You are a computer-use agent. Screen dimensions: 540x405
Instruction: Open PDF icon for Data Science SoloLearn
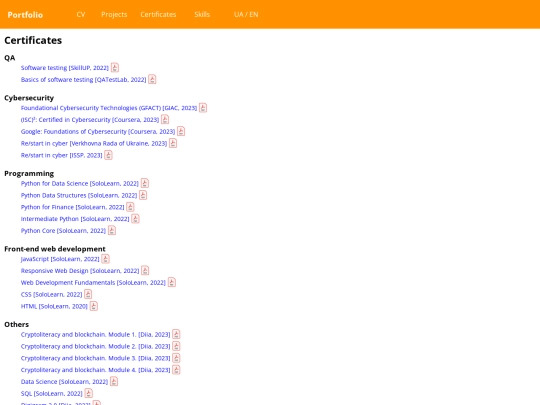tap(114, 381)
